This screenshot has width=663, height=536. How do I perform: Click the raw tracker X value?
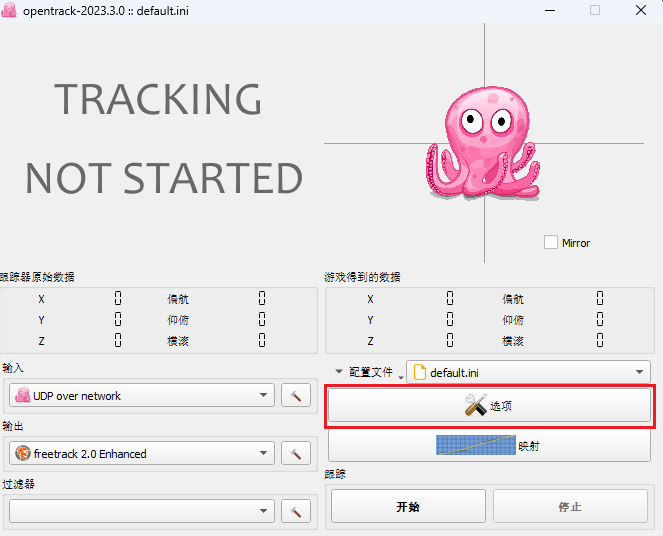[x=118, y=298]
